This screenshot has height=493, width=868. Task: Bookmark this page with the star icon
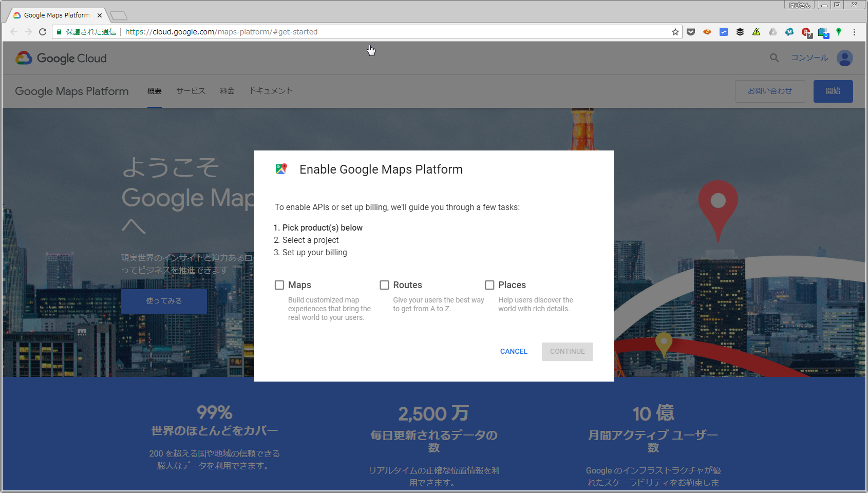point(675,32)
